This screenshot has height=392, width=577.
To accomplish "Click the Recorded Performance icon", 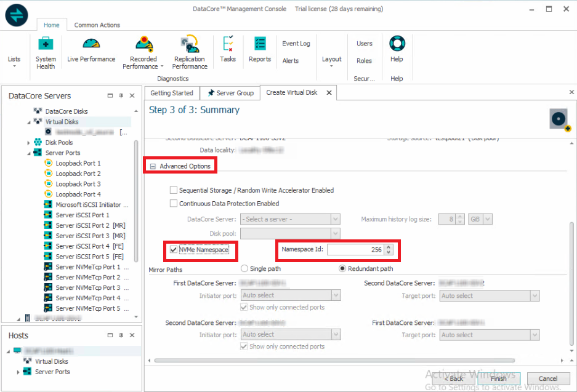I will coord(143,45).
